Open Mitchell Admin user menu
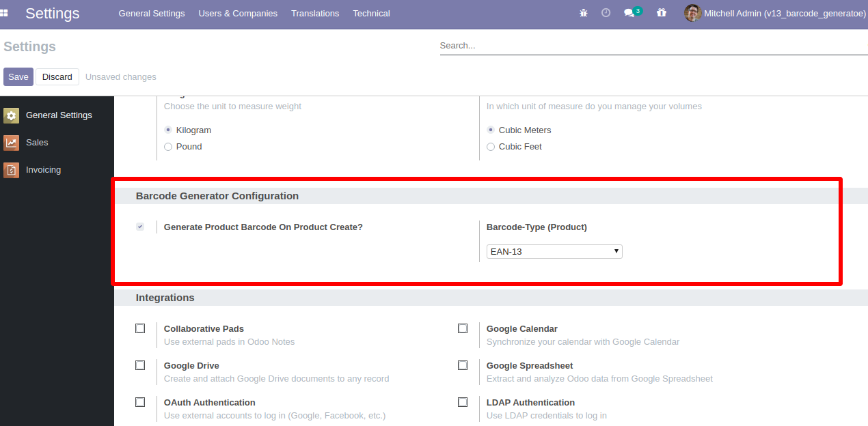 tap(776, 13)
